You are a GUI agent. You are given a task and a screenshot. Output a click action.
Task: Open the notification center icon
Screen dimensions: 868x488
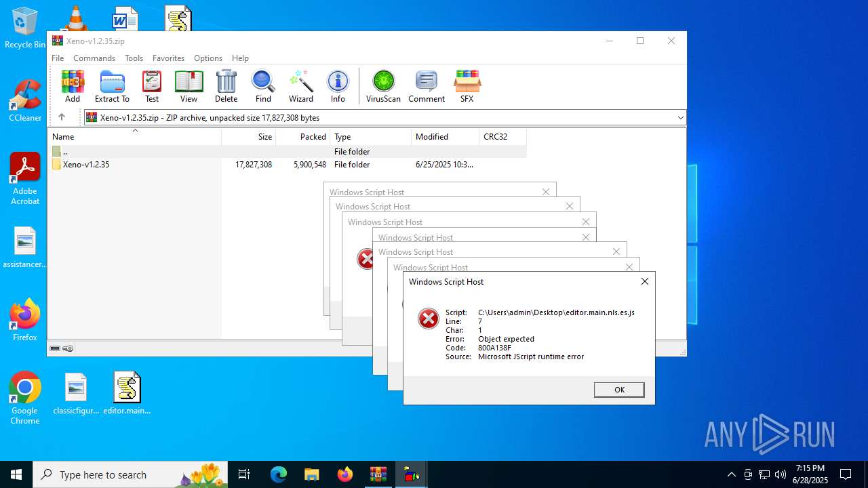846,474
